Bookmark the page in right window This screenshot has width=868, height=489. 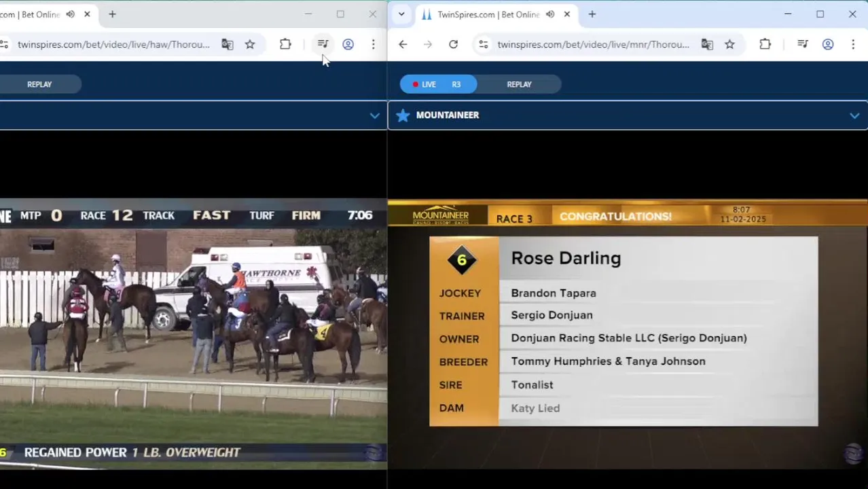pos(729,44)
